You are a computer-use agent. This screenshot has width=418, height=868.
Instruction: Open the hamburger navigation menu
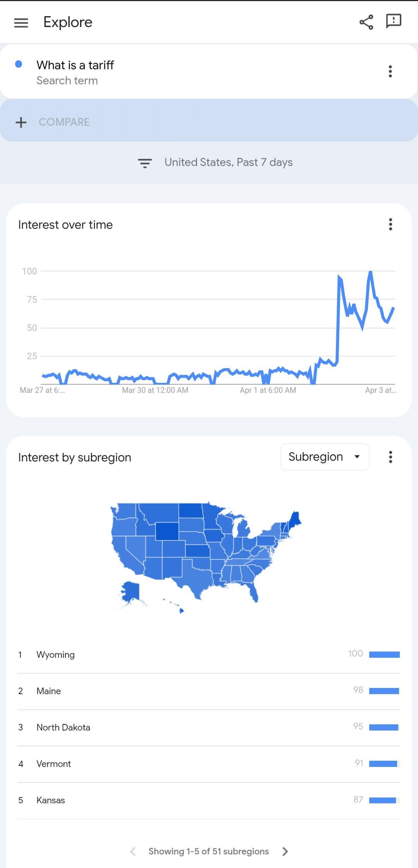(x=21, y=22)
